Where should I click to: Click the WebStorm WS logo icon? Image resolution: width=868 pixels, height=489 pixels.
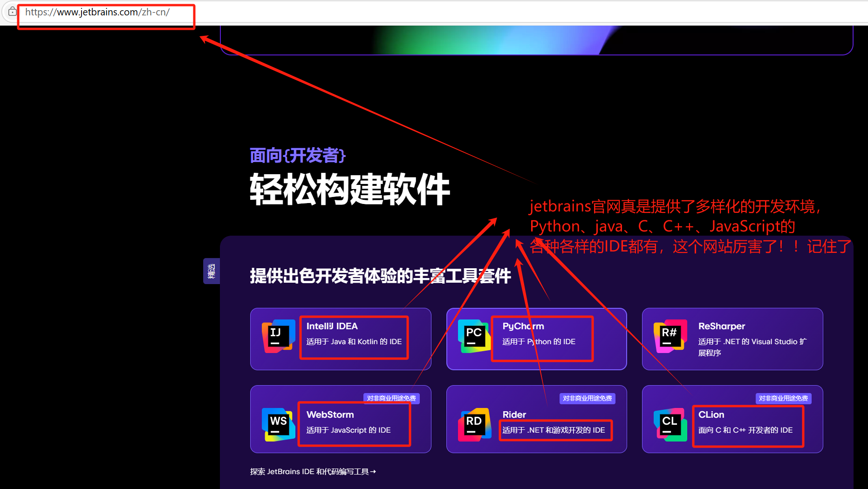point(278,424)
